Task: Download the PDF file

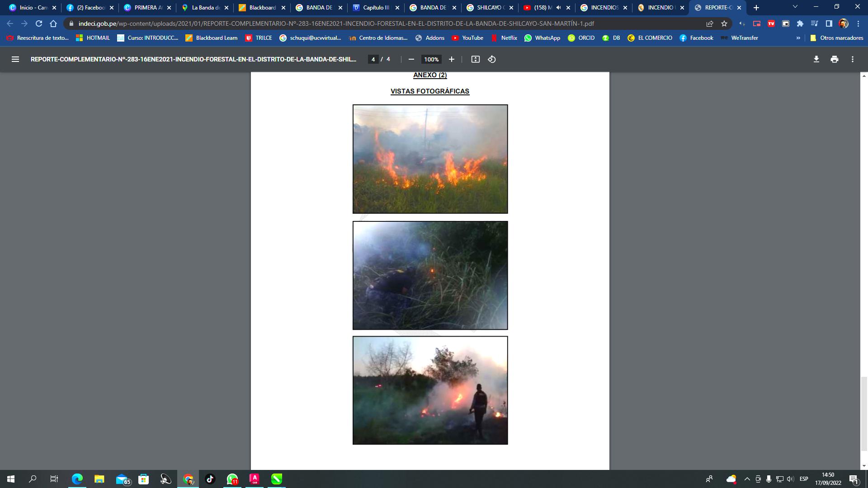Action: tap(816, 59)
